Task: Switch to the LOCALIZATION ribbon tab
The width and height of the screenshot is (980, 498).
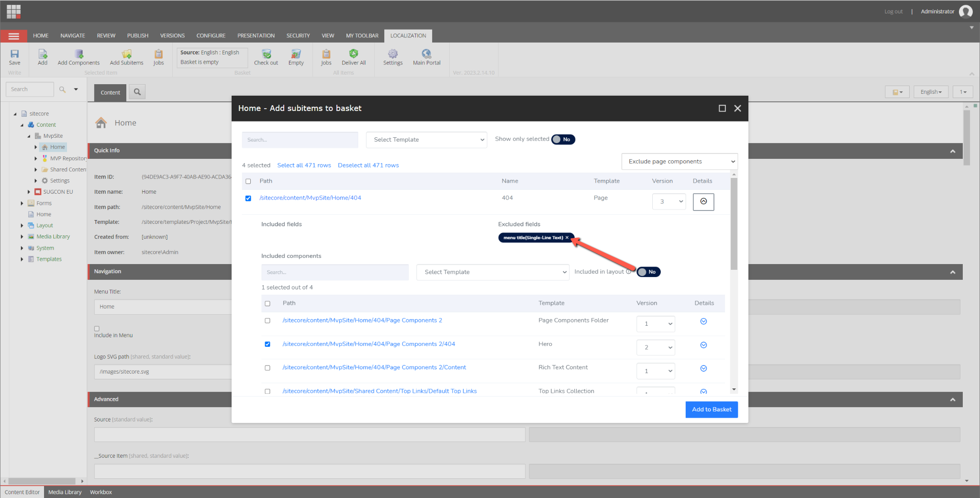Action: [408, 36]
